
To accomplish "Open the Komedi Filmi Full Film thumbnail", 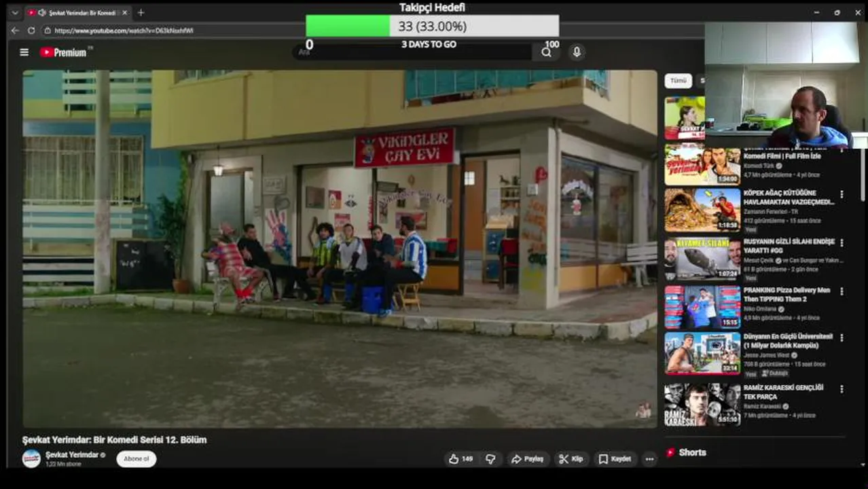I will [702, 164].
